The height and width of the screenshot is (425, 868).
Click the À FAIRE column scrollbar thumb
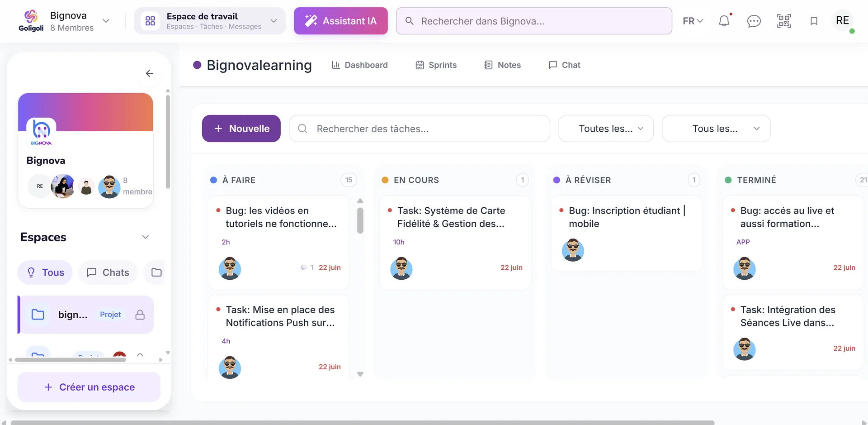coord(360,220)
